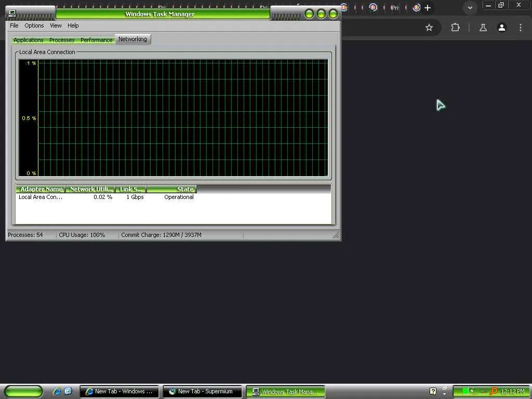Click the Task Manager title bar computer icon

coord(12,13)
